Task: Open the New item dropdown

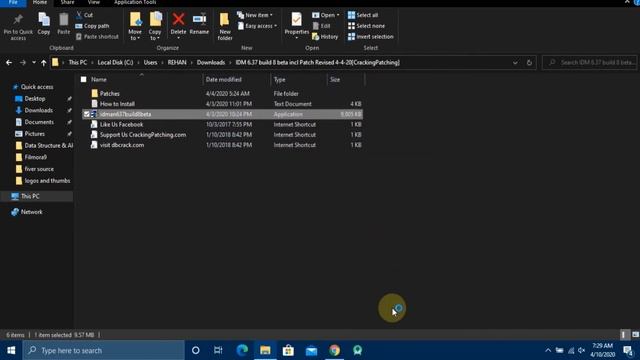Action: tap(255, 15)
